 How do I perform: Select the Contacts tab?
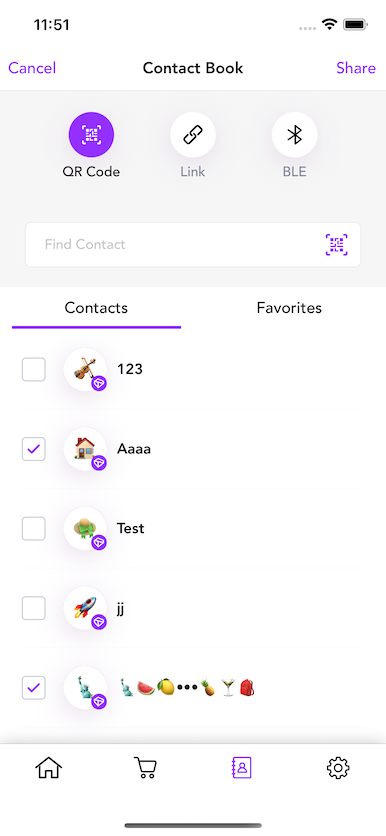(96, 308)
